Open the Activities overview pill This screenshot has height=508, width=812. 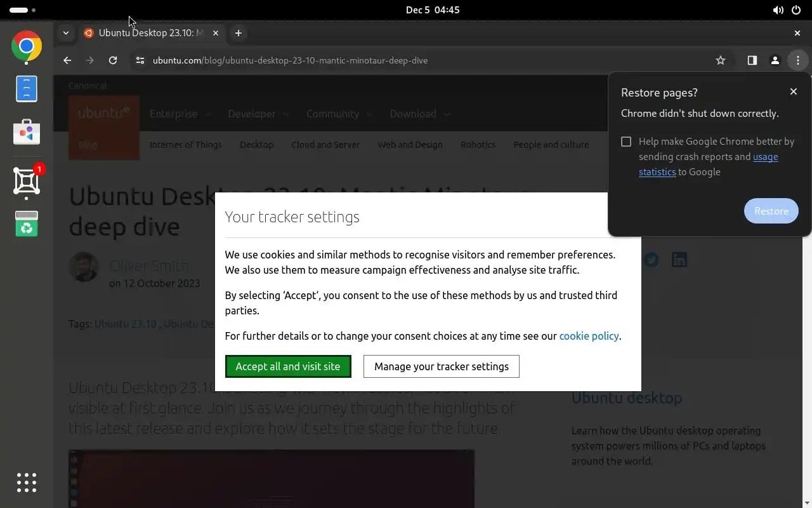[x=22, y=10]
